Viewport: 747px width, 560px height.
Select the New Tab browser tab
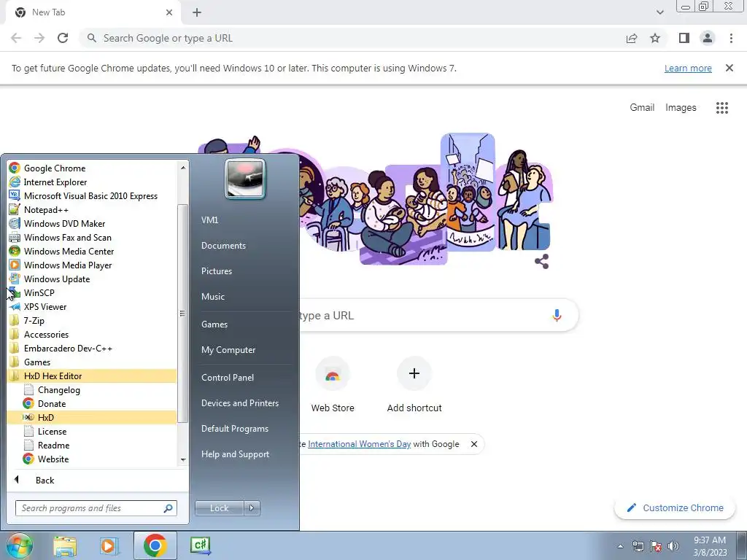click(x=93, y=12)
